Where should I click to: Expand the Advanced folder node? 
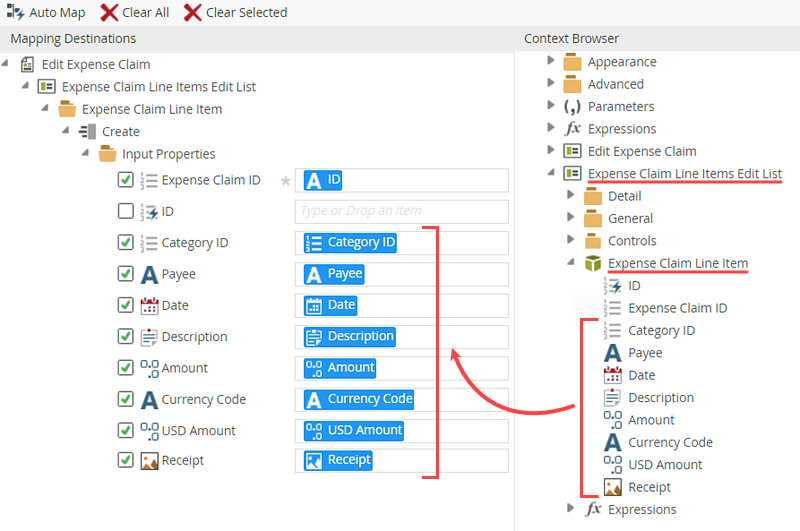click(x=551, y=84)
